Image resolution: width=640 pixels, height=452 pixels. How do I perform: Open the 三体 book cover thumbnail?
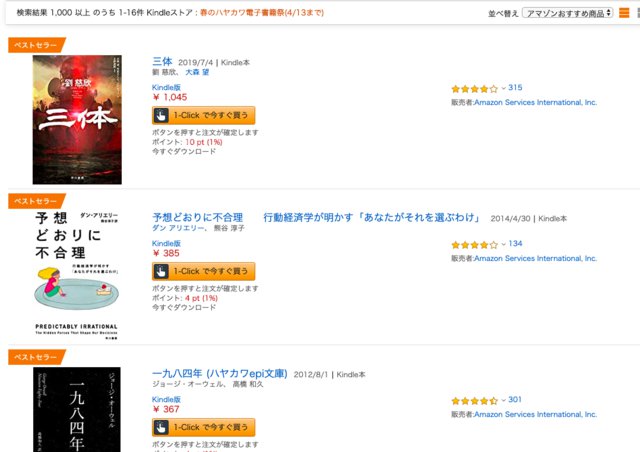[x=77, y=119]
